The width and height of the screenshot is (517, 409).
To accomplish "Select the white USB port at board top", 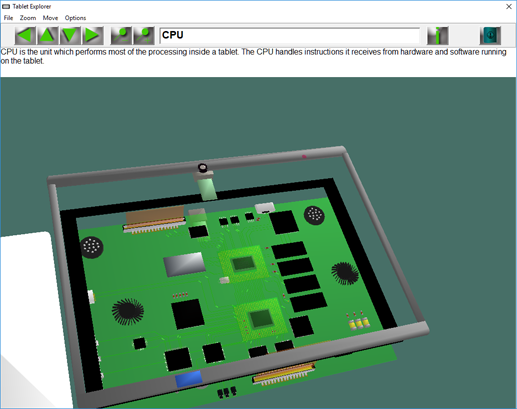I will pos(265,208).
